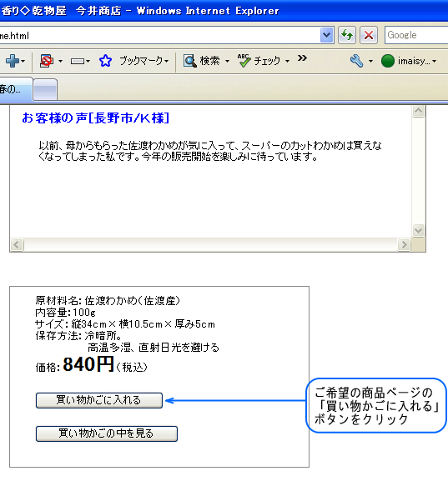This screenshot has height=501, width=448.
Task: Click the 買い物かごに入れる button
Action: coord(99,400)
